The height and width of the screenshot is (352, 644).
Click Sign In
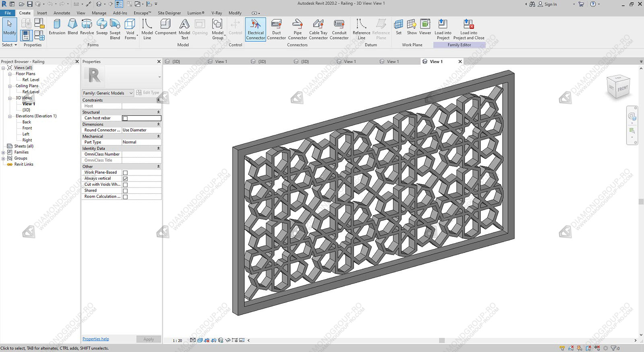click(551, 4)
